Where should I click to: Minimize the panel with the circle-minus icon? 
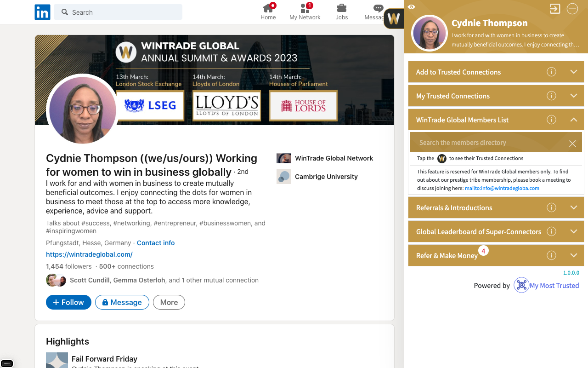pos(572,9)
